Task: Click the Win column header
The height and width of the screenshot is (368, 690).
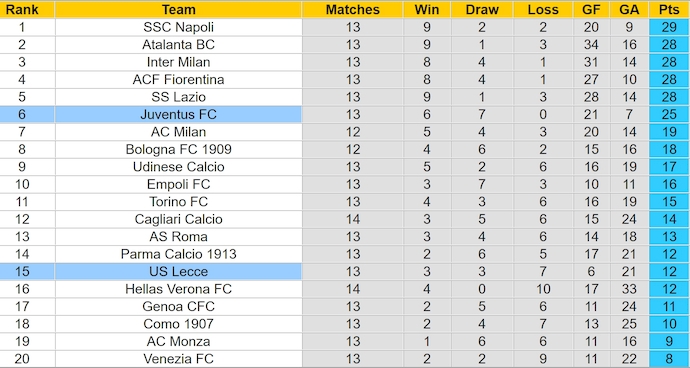Action: [x=426, y=10]
